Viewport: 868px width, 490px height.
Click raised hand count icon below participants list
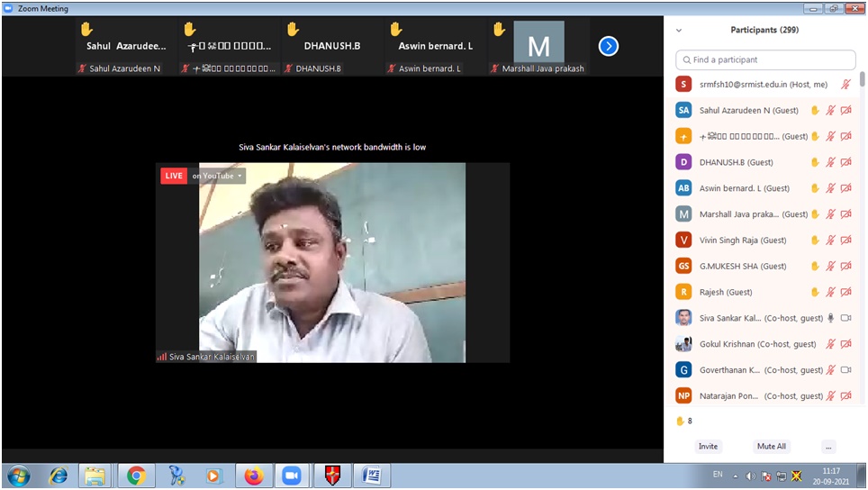click(x=680, y=421)
